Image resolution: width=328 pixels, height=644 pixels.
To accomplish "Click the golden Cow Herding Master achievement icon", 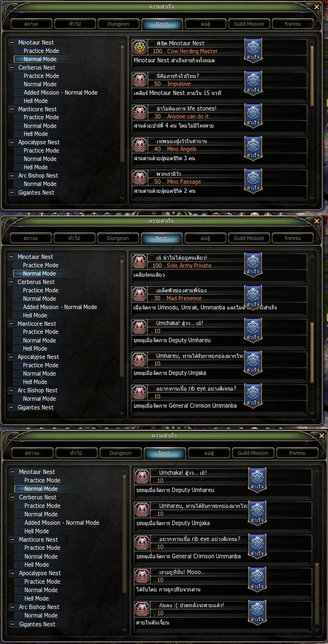I will (x=140, y=47).
